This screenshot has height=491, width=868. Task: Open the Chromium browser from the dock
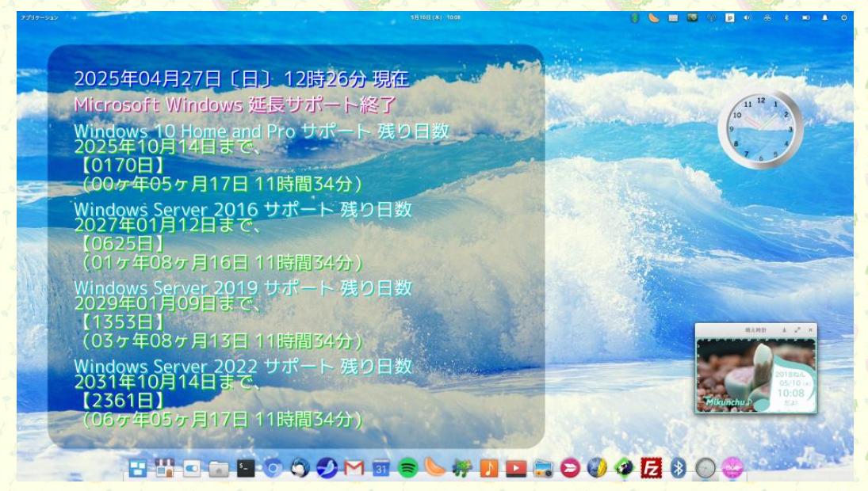[x=273, y=468]
